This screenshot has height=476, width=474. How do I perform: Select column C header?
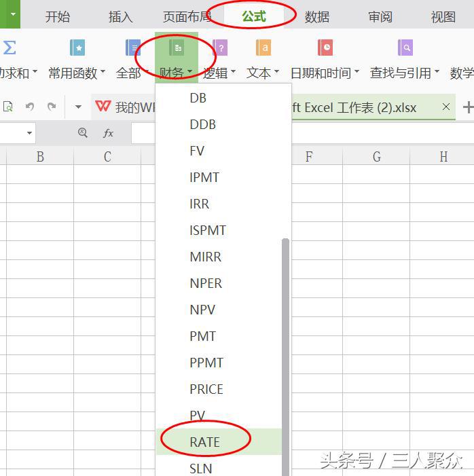(x=107, y=156)
